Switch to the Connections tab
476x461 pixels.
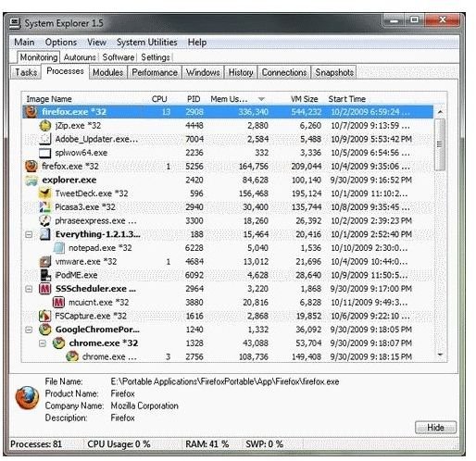(x=284, y=72)
